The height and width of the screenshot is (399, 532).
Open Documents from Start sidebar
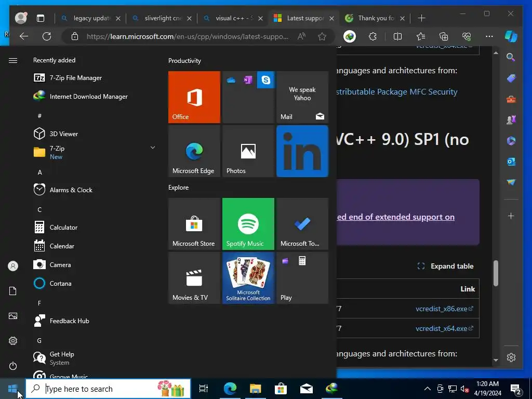(13, 291)
